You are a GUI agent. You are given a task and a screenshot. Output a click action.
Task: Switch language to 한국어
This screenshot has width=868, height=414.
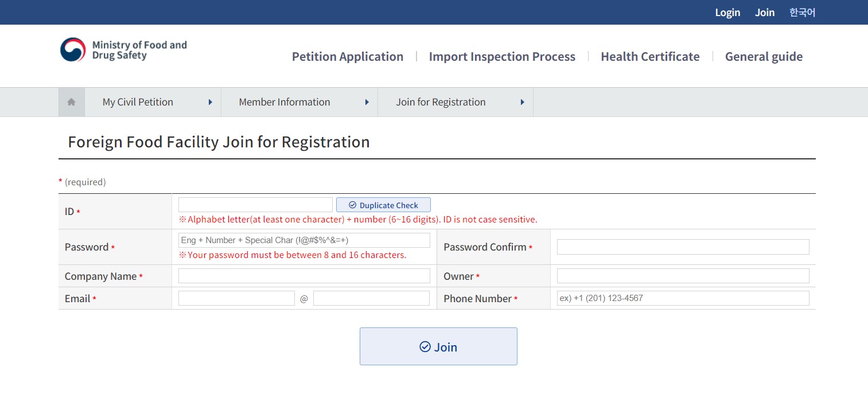(x=802, y=12)
